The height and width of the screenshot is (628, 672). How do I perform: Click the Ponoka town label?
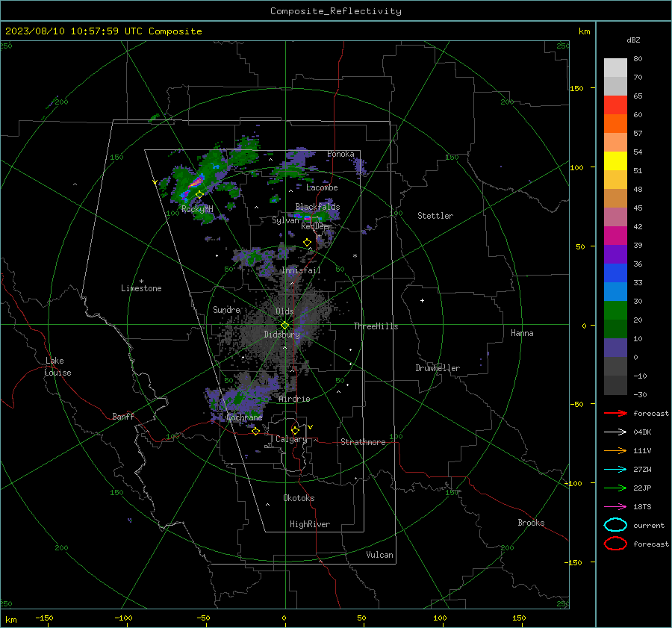click(340, 154)
